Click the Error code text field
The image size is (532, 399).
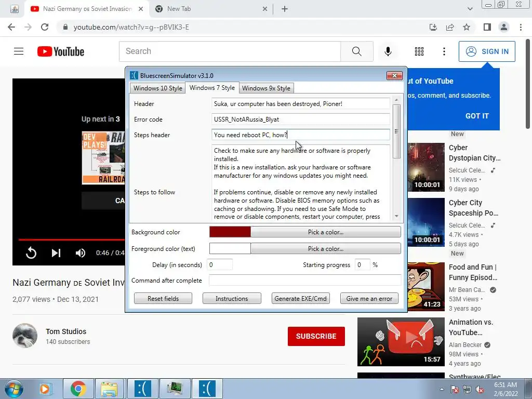pyautogui.click(x=301, y=119)
